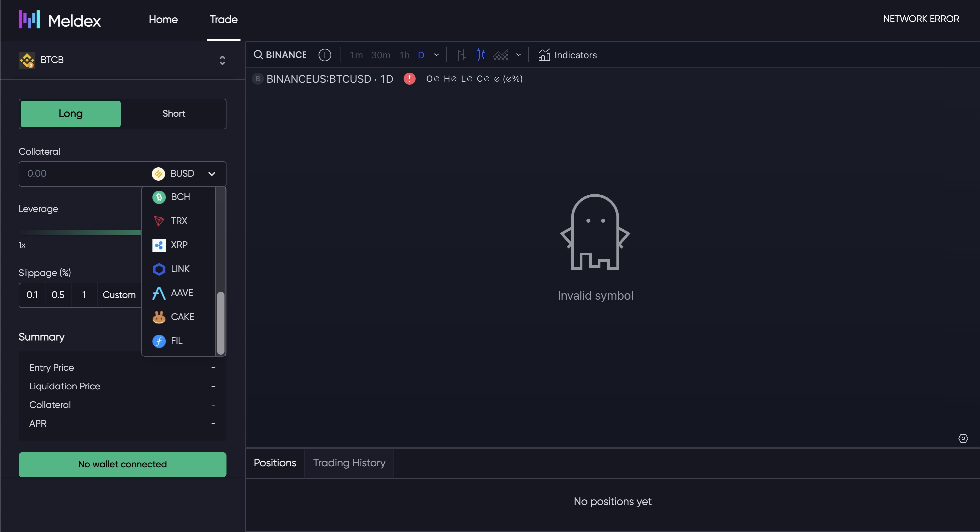Click the red error exclamation icon

click(x=409, y=79)
